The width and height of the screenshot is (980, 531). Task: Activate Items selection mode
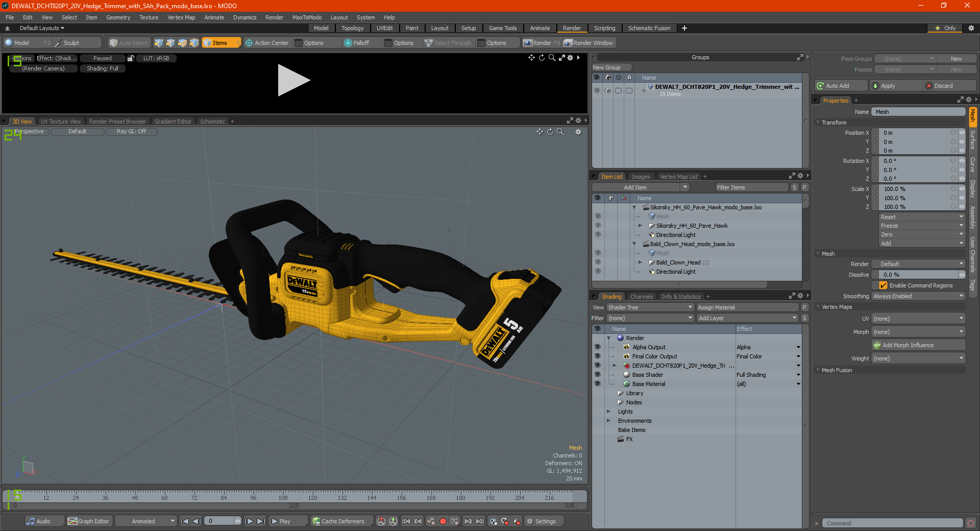(221, 43)
